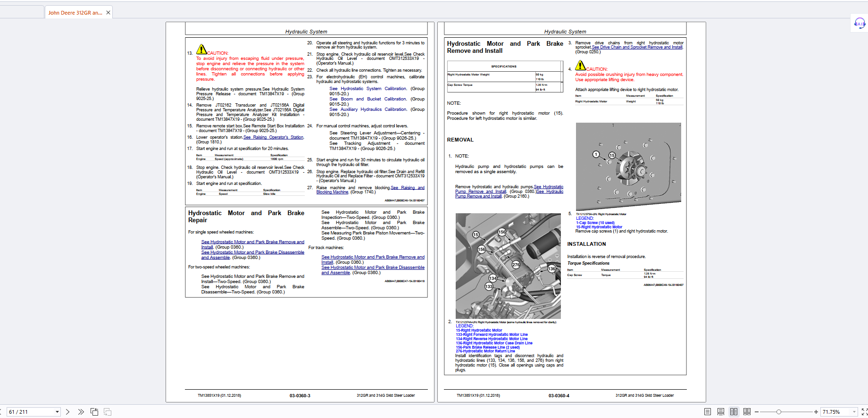Open the AI assistant icon
Viewport: 868px width, 418px height.
860,23
